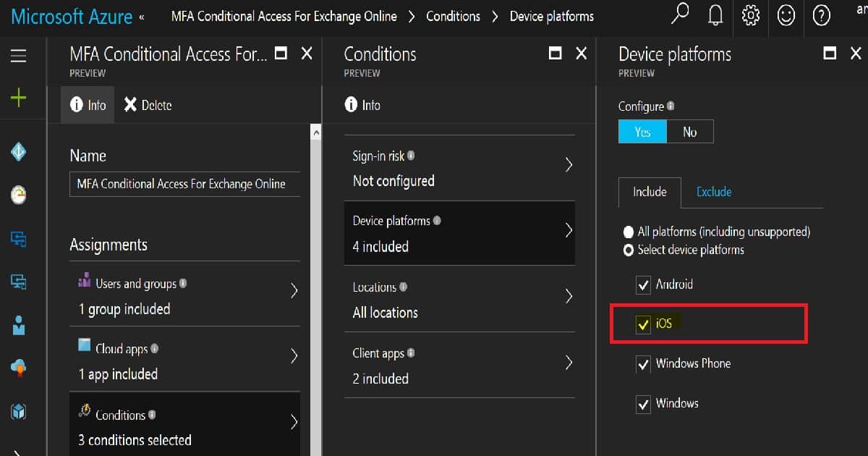The image size is (868, 456).
Task: Switch to the Include tab
Action: point(650,193)
